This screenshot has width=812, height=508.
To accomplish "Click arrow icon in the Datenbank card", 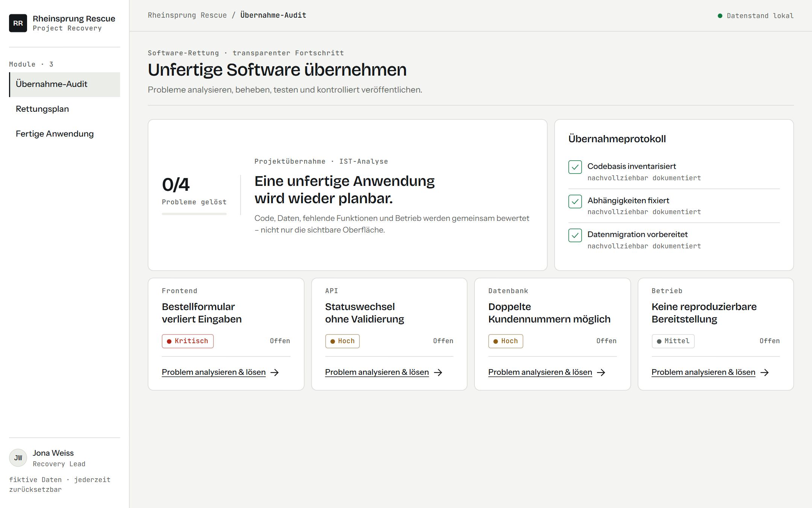I will click(601, 372).
